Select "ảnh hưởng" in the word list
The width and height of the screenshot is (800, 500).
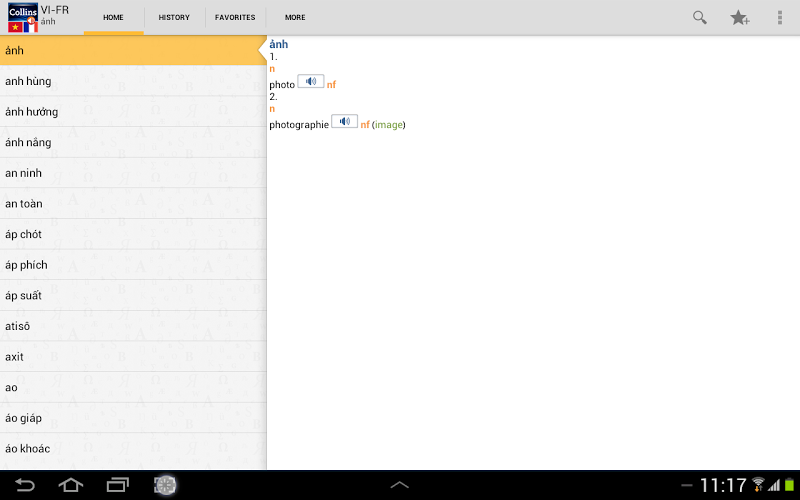tap(133, 111)
